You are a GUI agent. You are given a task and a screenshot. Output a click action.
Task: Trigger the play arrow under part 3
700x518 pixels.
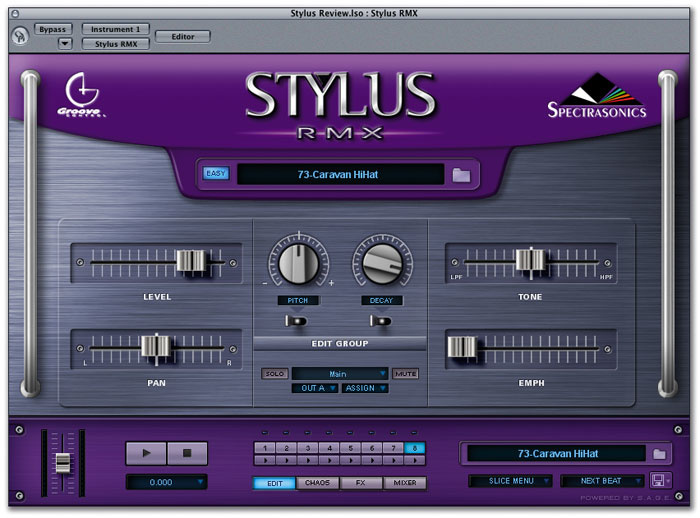[x=308, y=460]
